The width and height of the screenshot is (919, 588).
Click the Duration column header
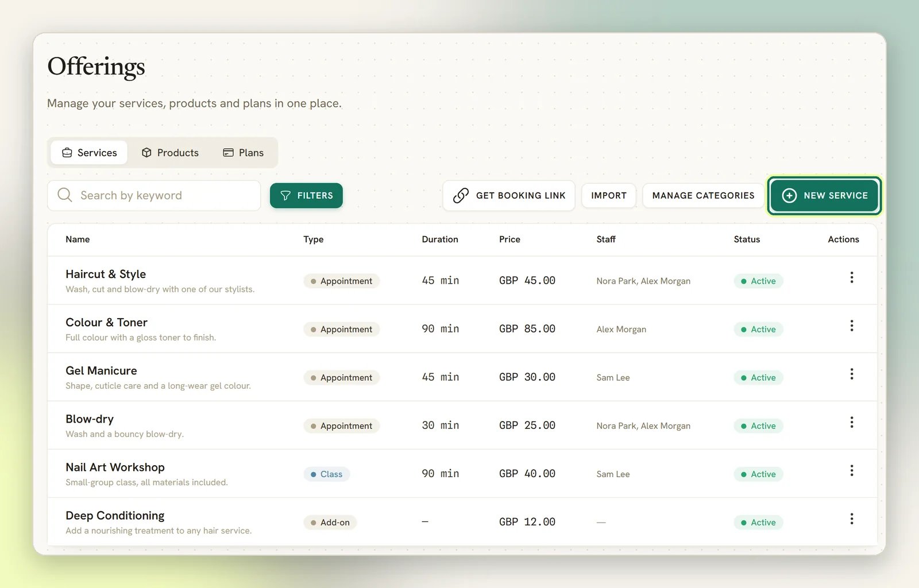440,239
